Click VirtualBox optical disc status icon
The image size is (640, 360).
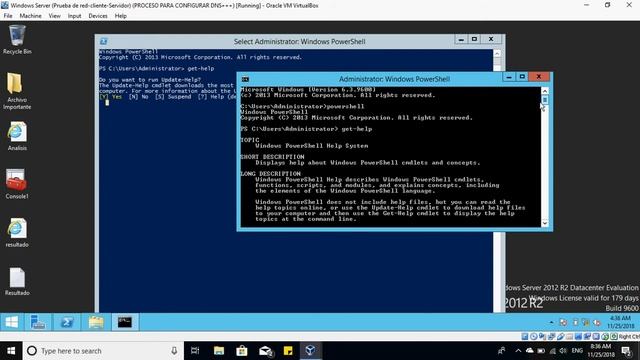[x=533, y=337]
